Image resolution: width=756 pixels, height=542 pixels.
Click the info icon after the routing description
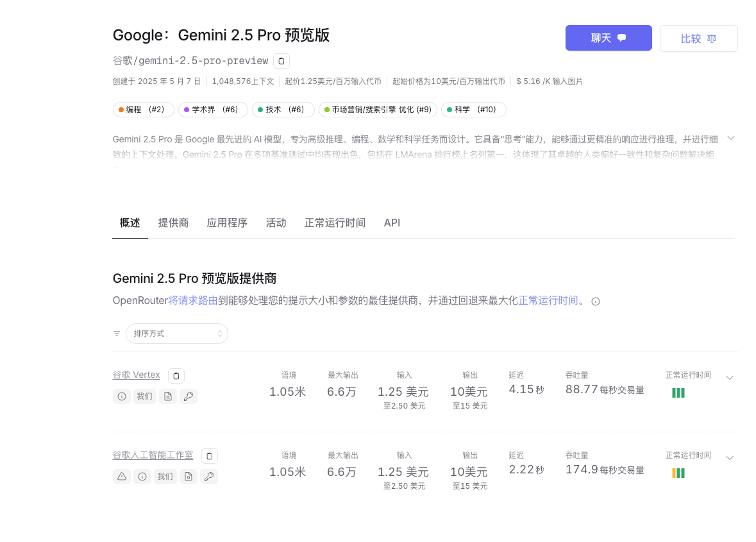pos(596,301)
